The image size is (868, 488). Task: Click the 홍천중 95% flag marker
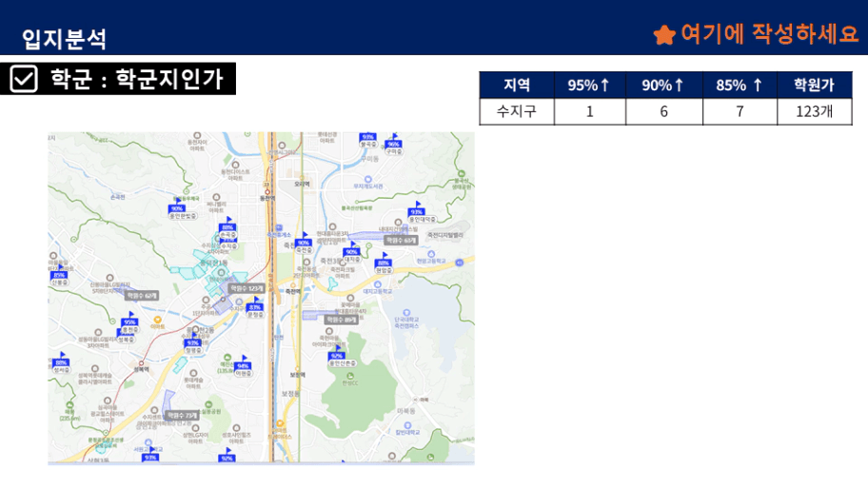click(x=129, y=322)
